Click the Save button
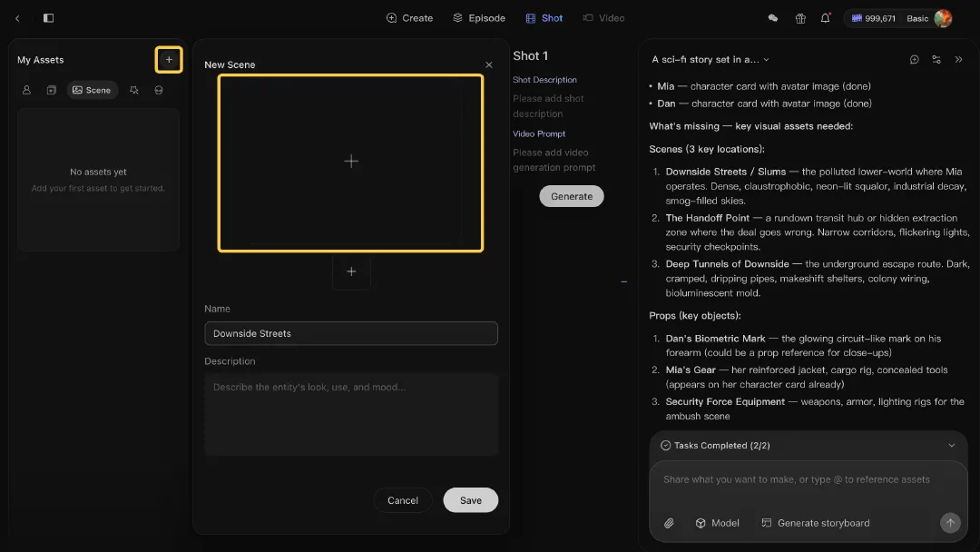The width and height of the screenshot is (980, 552). point(471,500)
